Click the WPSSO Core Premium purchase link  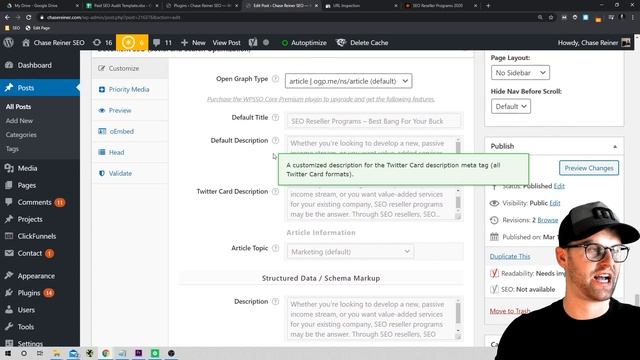(321, 99)
